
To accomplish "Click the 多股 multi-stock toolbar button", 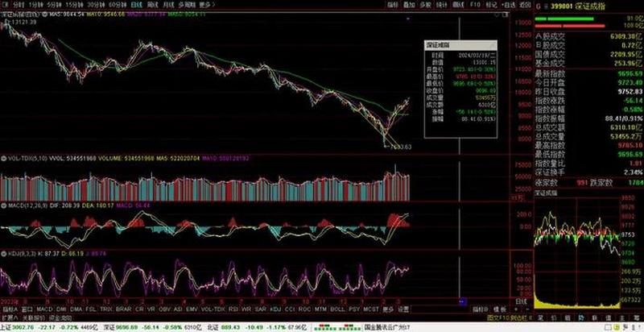I will pyautogui.click(x=426, y=5).
